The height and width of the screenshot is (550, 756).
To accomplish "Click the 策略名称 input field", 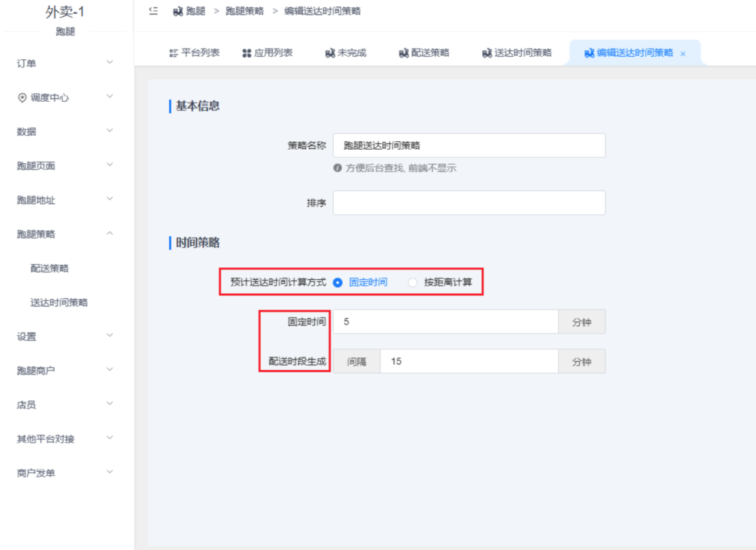I will [x=469, y=145].
